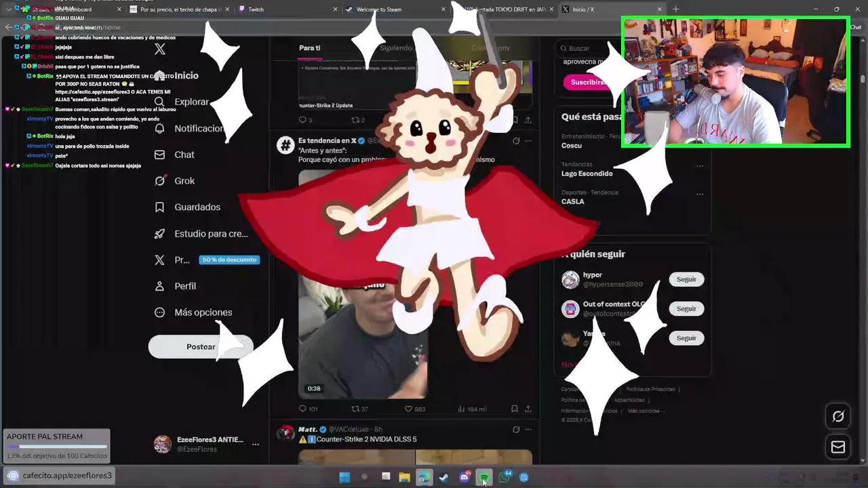Open WhatsApp from the taskbar
The image size is (868, 488).
505,477
